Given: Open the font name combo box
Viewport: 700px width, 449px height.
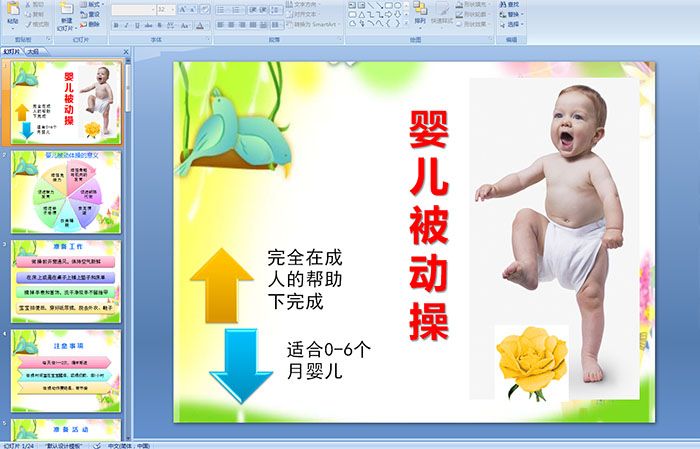Looking at the screenshot, I should pyautogui.click(x=133, y=10).
